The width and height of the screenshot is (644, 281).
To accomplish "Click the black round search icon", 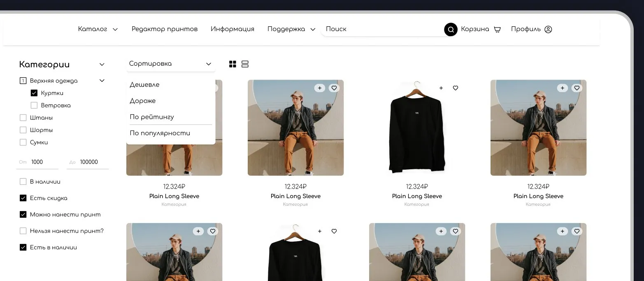I will pos(451,29).
